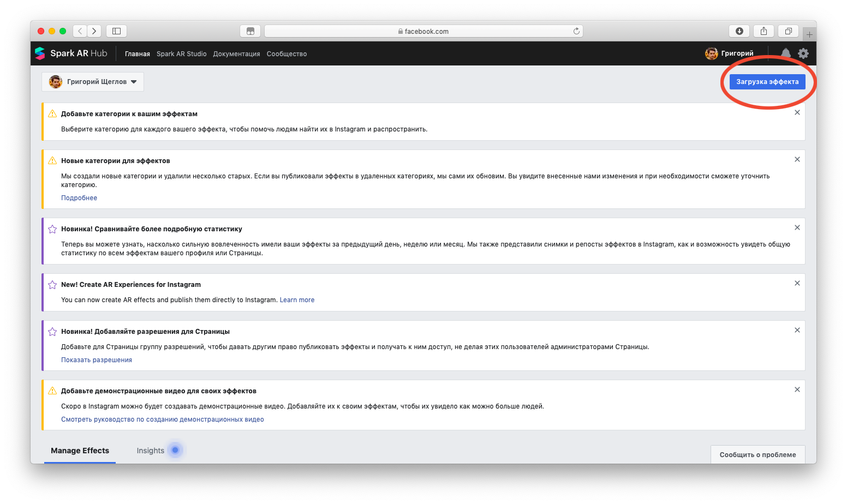This screenshot has height=504, width=847.
Task: Click Григорий profile avatar in header
Action: pos(712,53)
